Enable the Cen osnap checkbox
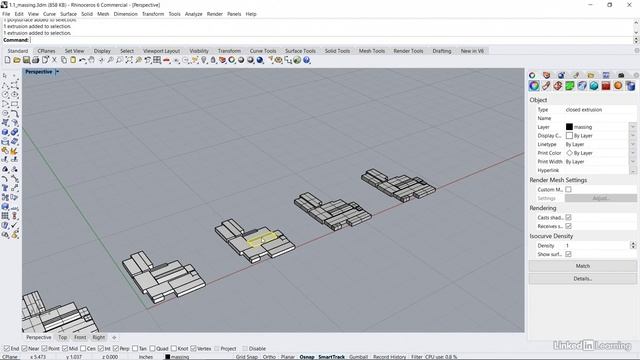This screenshot has width=640, height=360. 83,349
